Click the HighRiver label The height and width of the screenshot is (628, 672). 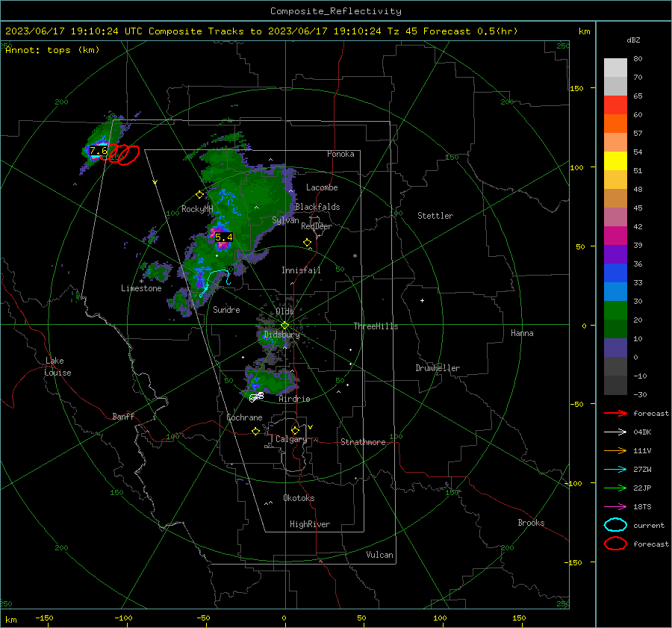pyautogui.click(x=309, y=524)
